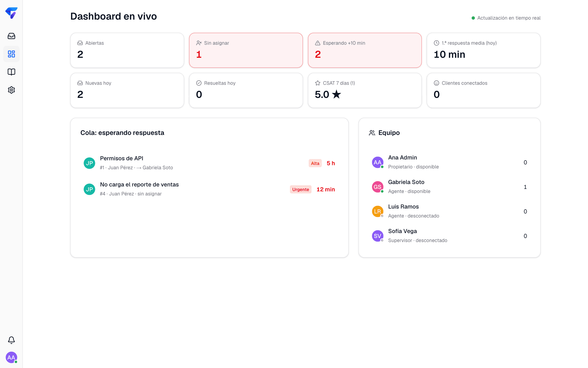This screenshot has height=368, width=588.
Task: Select Sofía Vega in the Equipo list
Action: coord(449,236)
